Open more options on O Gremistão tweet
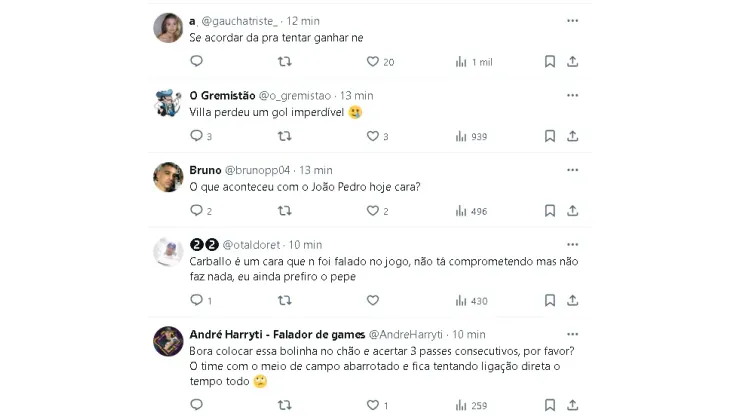740x416 pixels. [x=572, y=95]
